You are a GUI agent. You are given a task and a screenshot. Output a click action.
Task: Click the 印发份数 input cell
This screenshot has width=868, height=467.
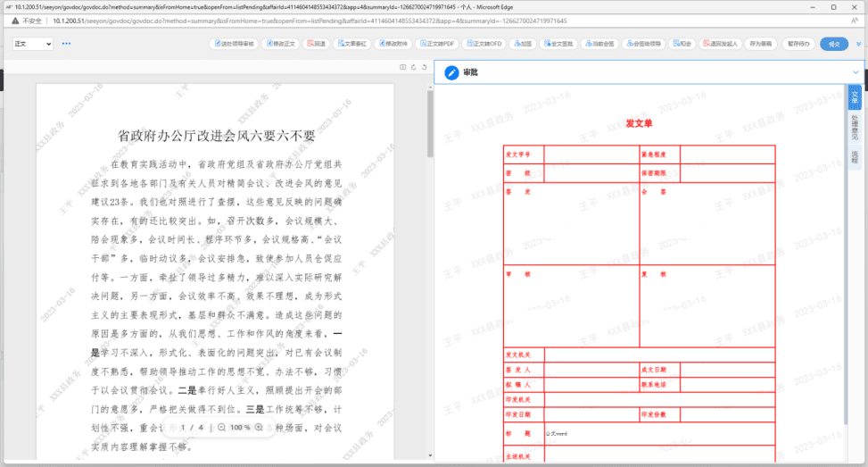click(727, 414)
